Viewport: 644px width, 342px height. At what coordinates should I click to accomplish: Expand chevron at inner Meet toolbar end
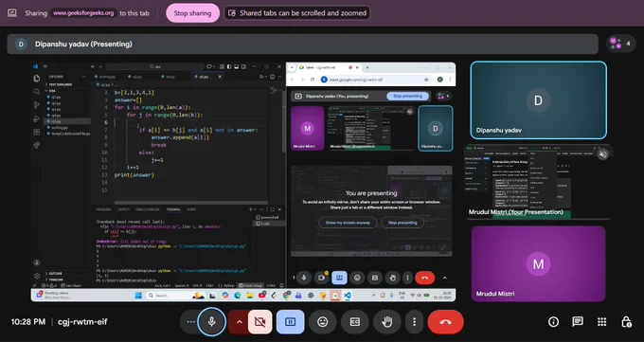[445, 278]
